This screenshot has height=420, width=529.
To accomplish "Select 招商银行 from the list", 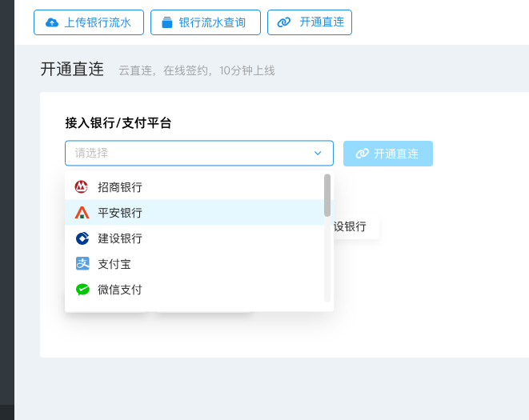I will pyautogui.click(x=194, y=187).
